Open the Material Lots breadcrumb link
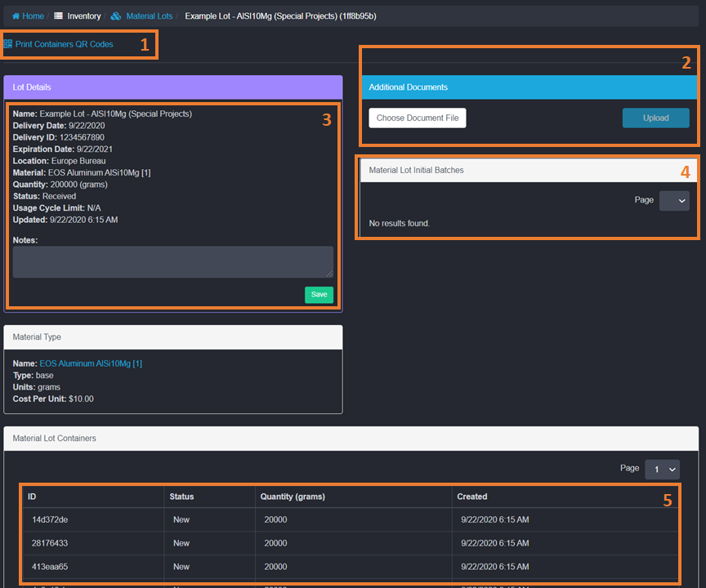706x588 pixels. [x=148, y=16]
